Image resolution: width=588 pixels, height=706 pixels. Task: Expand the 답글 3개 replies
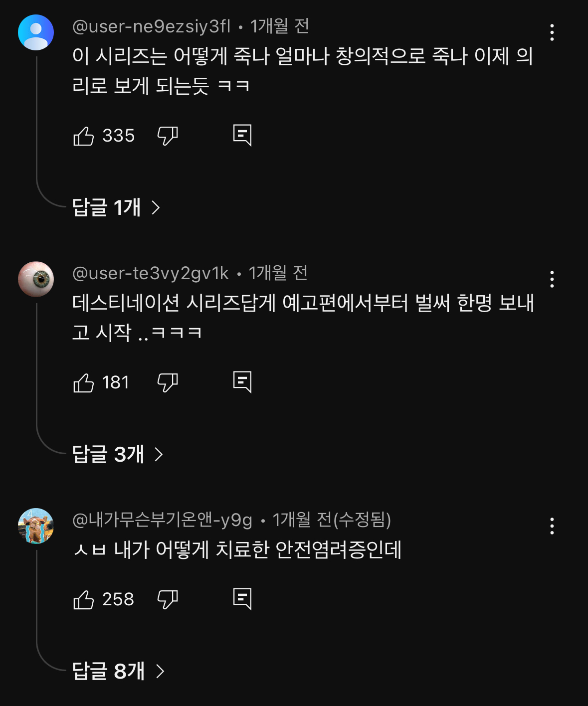(x=118, y=454)
